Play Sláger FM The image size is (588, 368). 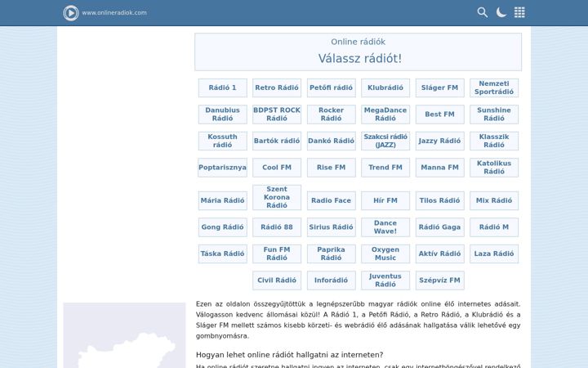440,88
